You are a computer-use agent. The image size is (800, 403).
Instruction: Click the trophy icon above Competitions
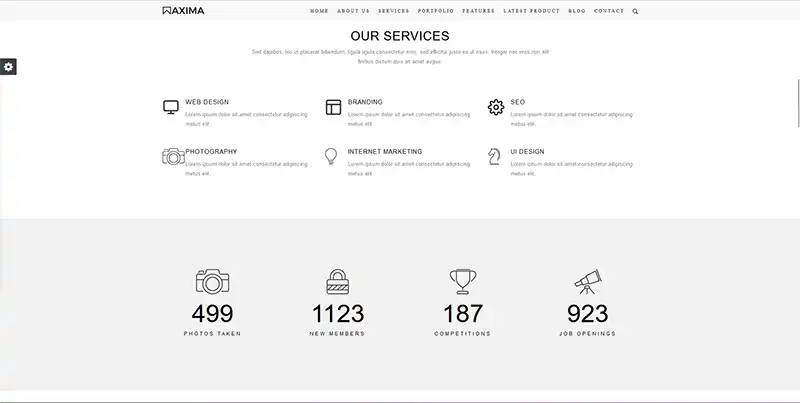[x=462, y=281]
